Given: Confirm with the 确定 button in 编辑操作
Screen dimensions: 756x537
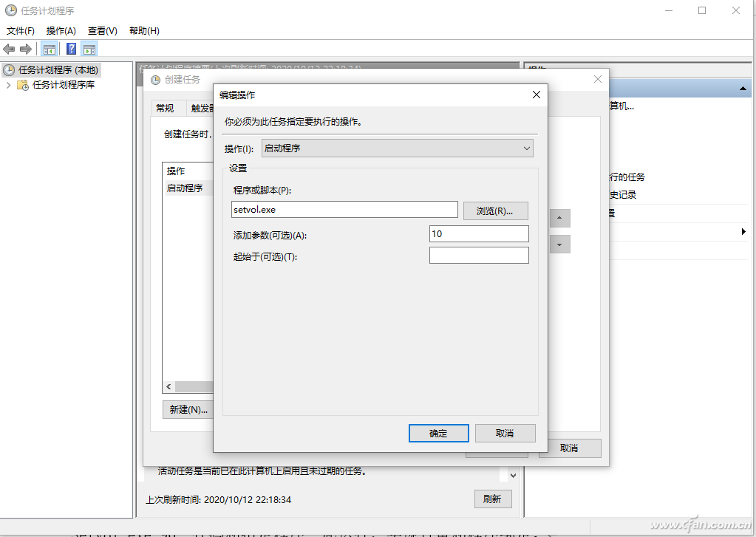Looking at the screenshot, I should point(438,434).
